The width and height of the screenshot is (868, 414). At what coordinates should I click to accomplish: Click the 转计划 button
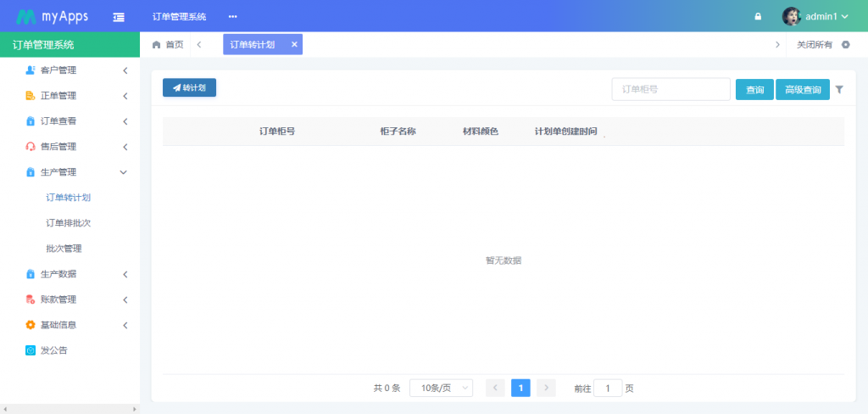click(x=189, y=87)
